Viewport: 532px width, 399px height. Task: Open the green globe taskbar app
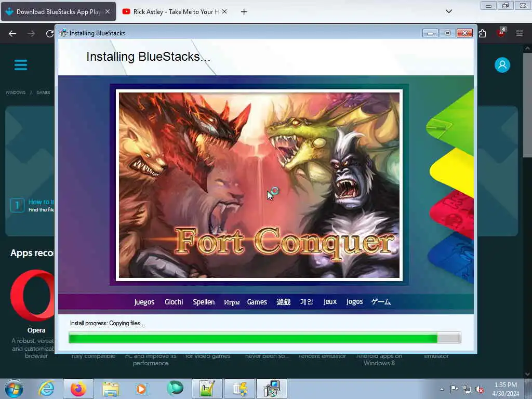[x=175, y=388]
